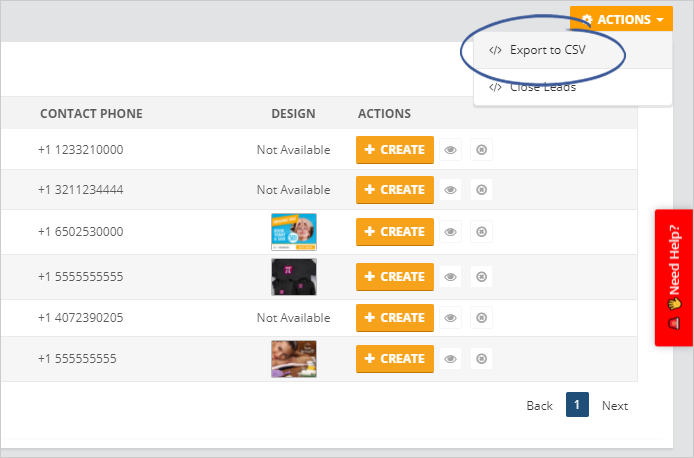Click the remove icon for +1 555555555
Screen dimensions: 694x458
(481, 359)
